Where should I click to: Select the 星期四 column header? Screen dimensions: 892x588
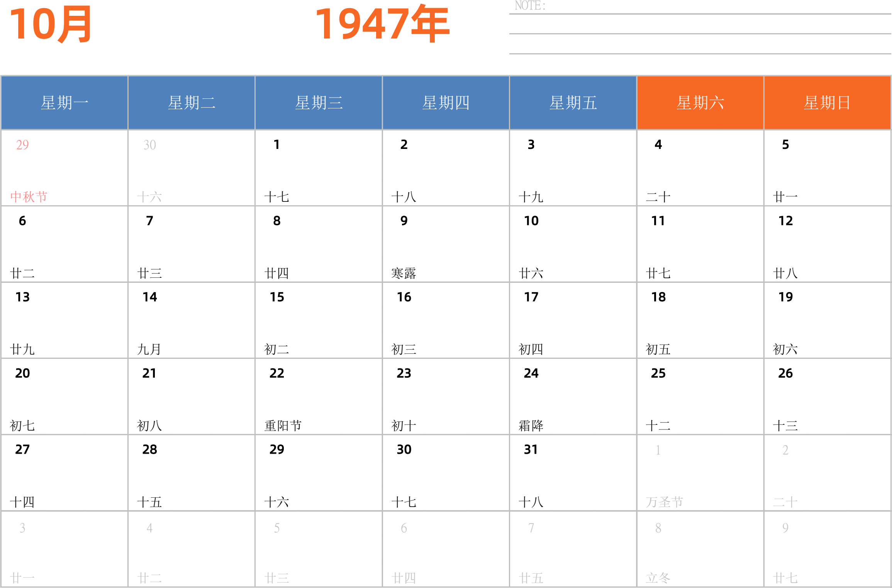click(x=446, y=103)
